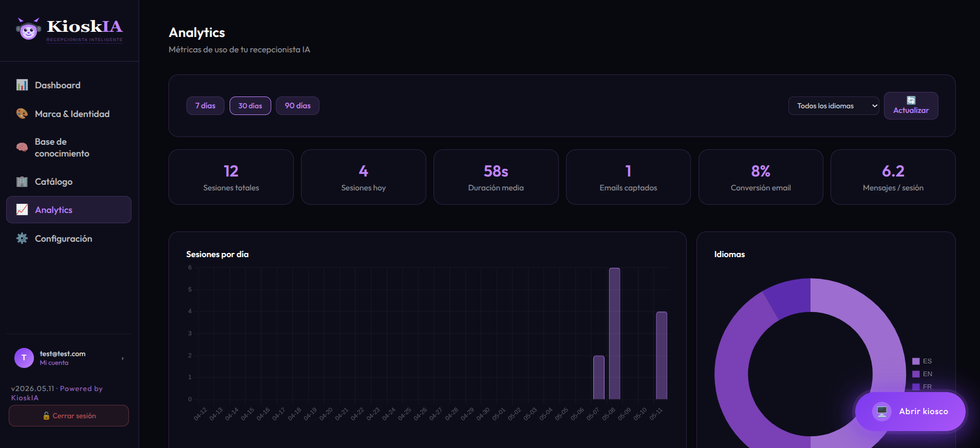Click the Dashboard bar chart icon
The height and width of the screenshot is (448, 980).
coord(22,85)
